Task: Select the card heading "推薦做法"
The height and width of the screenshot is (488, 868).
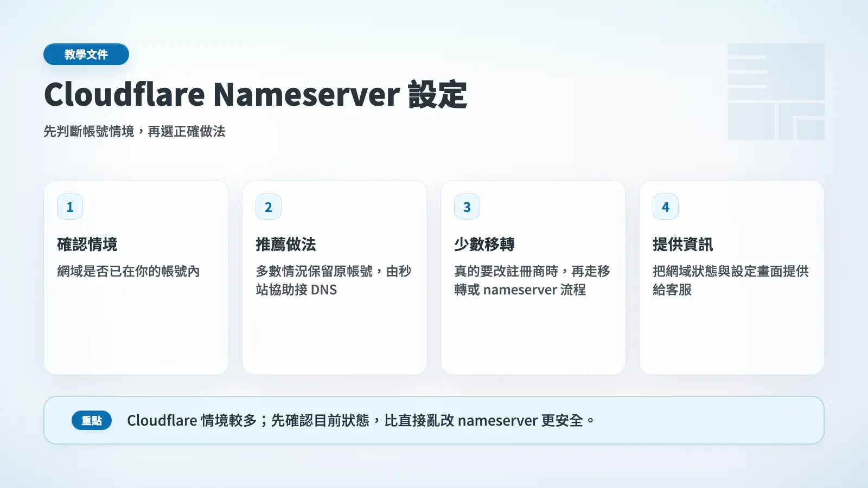Action: [x=286, y=245]
